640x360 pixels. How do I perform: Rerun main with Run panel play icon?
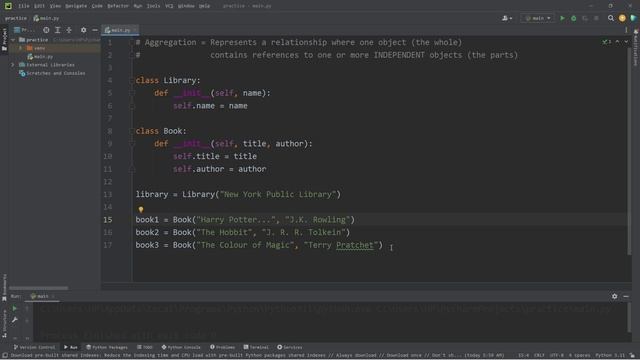[14, 309]
